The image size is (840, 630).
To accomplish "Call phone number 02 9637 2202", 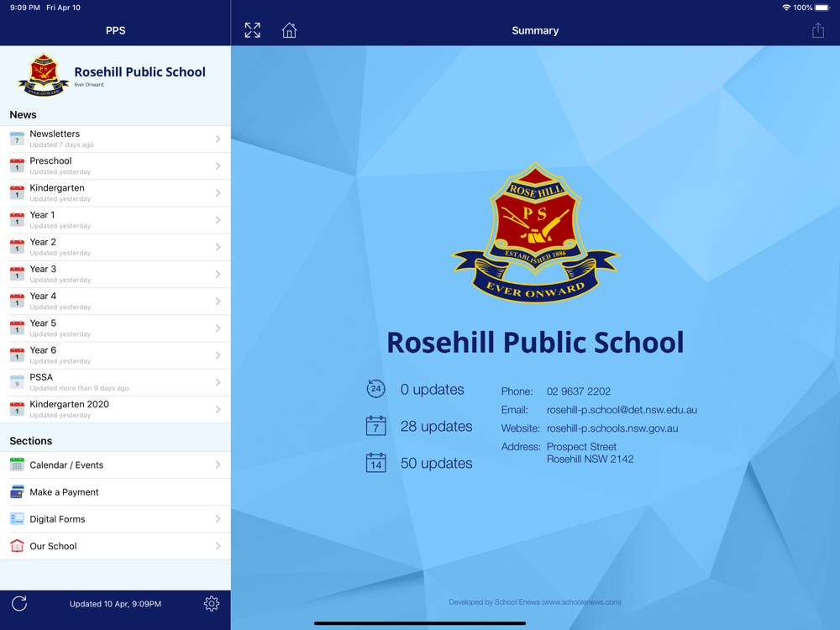I will (x=579, y=391).
